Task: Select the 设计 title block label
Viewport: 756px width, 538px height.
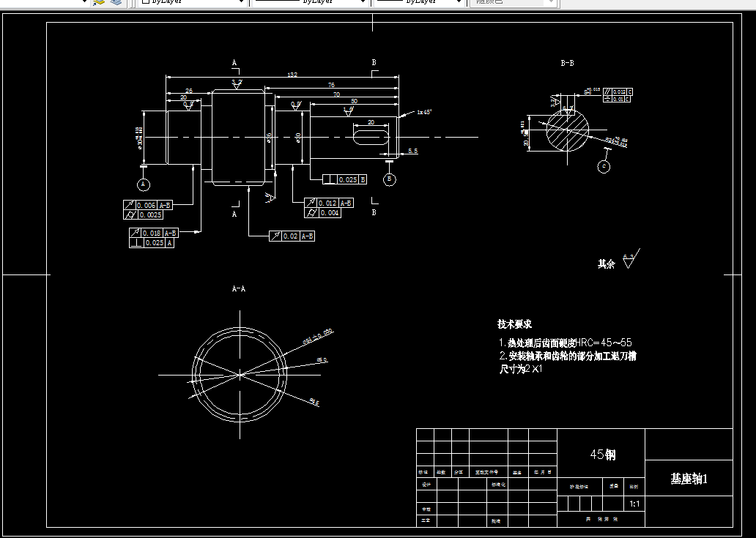Action: point(426,485)
